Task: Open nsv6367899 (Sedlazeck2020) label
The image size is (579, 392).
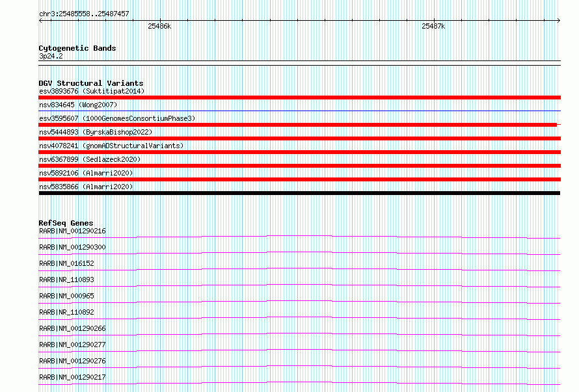Action: click(x=90, y=159)
